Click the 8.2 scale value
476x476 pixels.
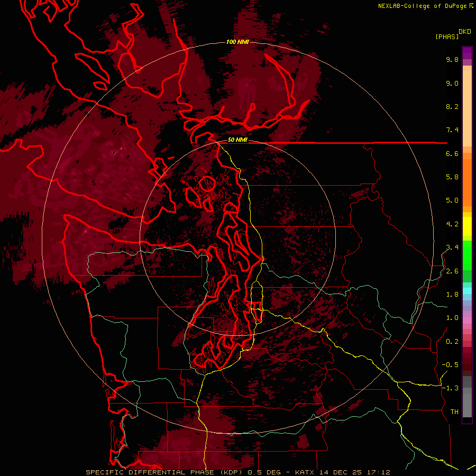click(x=452, y=106)
